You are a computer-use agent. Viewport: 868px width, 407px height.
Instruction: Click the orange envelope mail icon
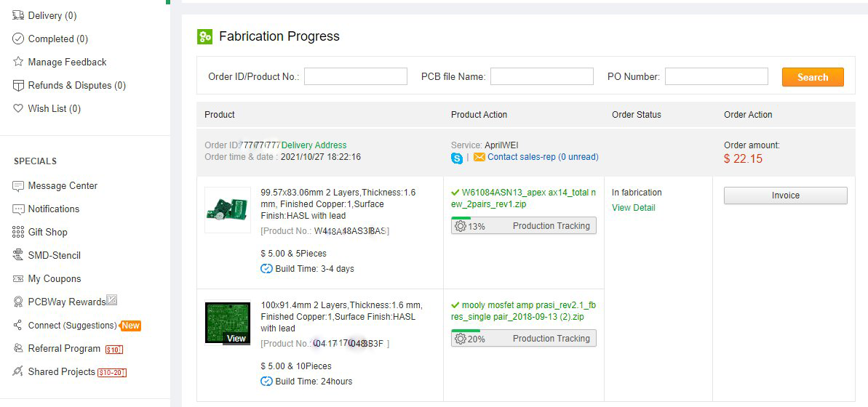point(479,157)
